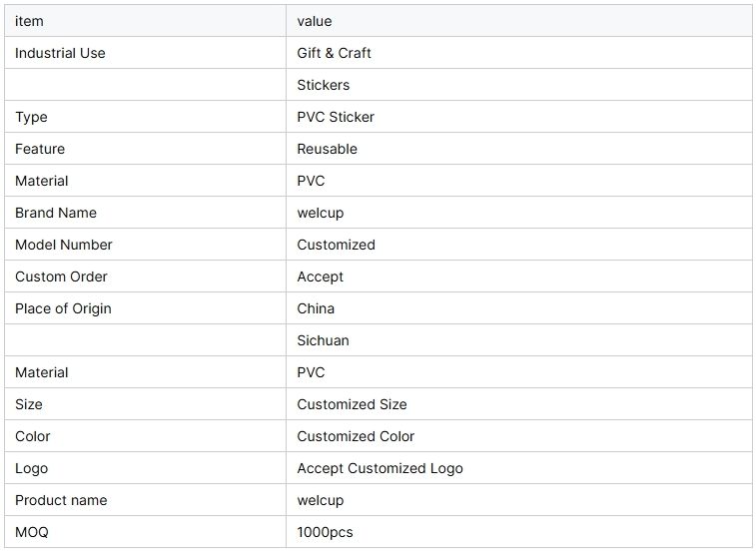Screen dimensions: 756x551
Task: Click the "Custom Order" item cell
Action: tap(61, 276)
